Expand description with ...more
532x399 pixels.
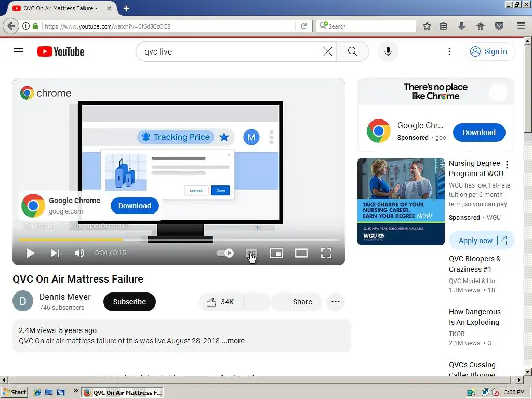coord(233,341)
